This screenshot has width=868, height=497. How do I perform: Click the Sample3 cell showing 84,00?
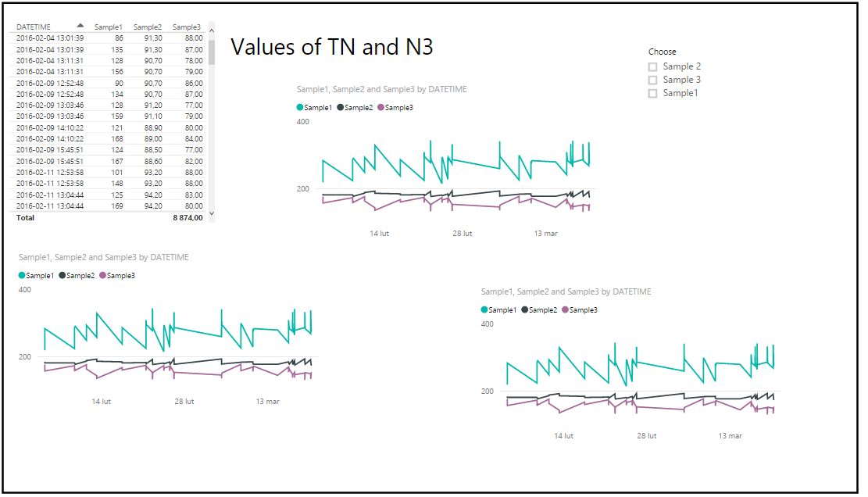point(194,139)
